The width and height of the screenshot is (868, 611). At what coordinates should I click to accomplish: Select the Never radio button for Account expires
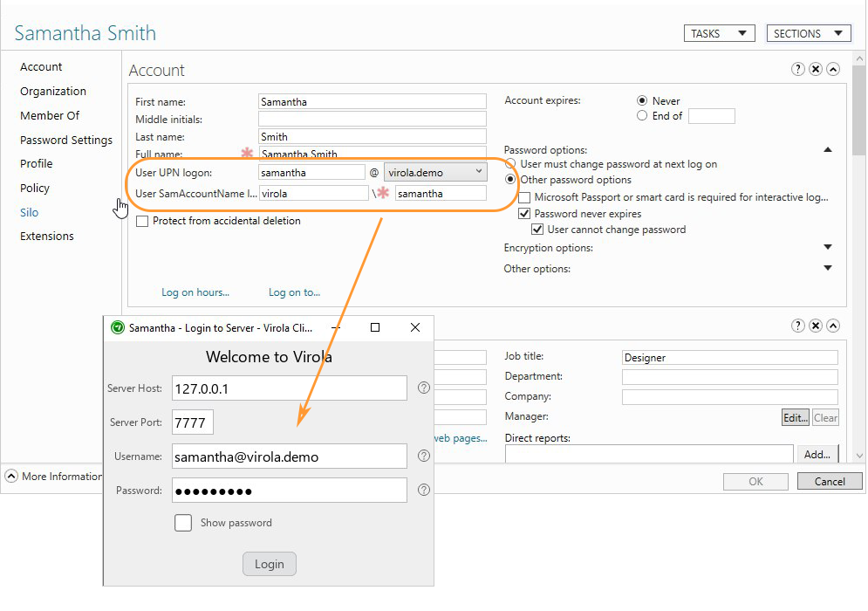[x=642, y=100]
